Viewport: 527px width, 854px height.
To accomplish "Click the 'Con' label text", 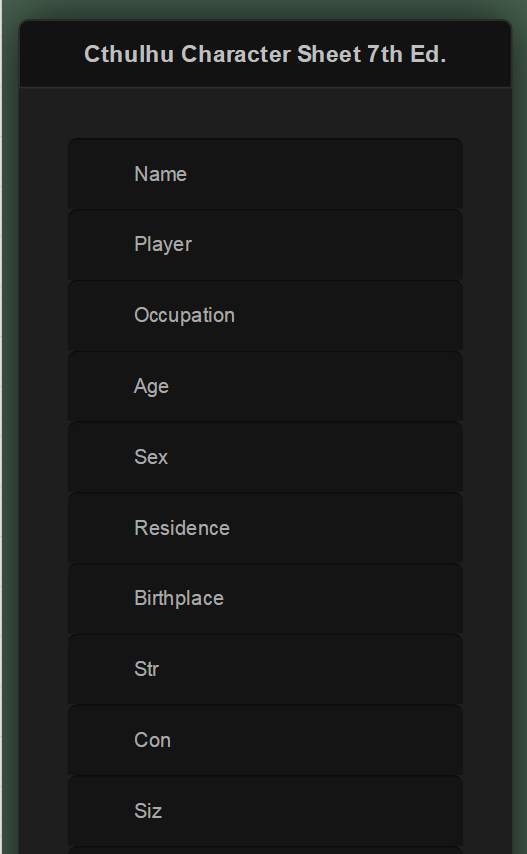I will click(152, 740).
